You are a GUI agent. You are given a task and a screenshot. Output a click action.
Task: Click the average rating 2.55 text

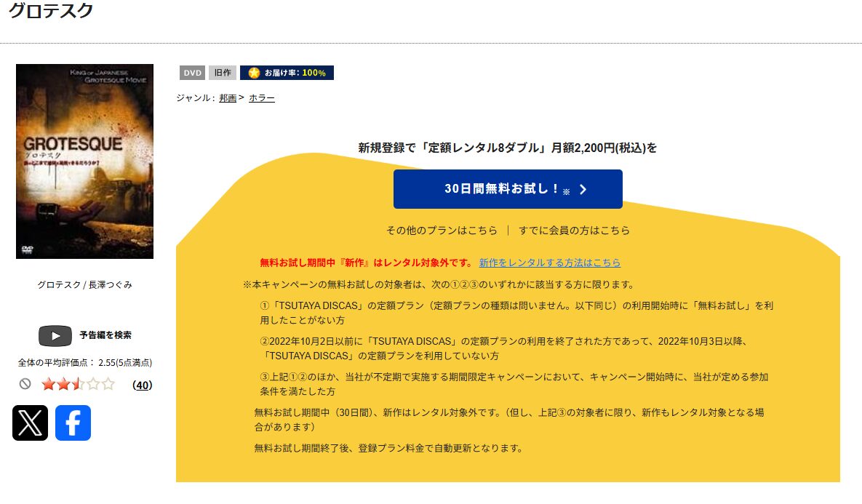[x=84, y=363]
